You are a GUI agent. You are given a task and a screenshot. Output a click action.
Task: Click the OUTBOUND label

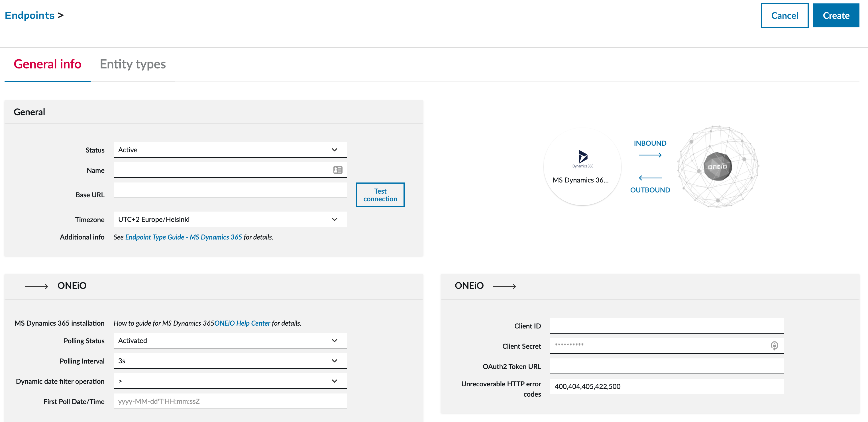point(650,190)
